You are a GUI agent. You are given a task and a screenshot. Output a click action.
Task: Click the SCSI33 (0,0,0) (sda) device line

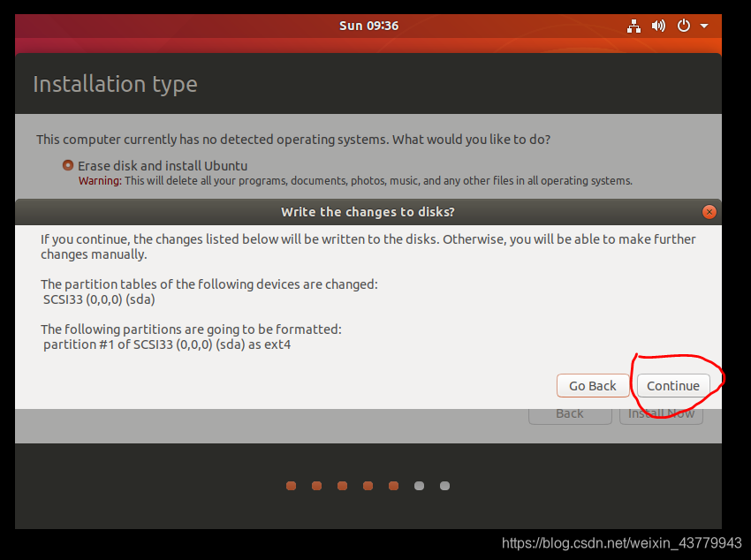[99, 299]
